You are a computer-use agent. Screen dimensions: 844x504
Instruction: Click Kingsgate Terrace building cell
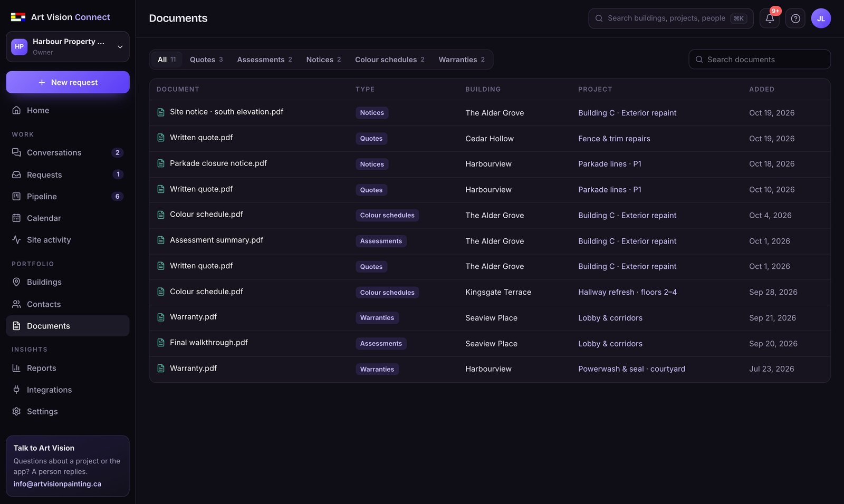498,292
